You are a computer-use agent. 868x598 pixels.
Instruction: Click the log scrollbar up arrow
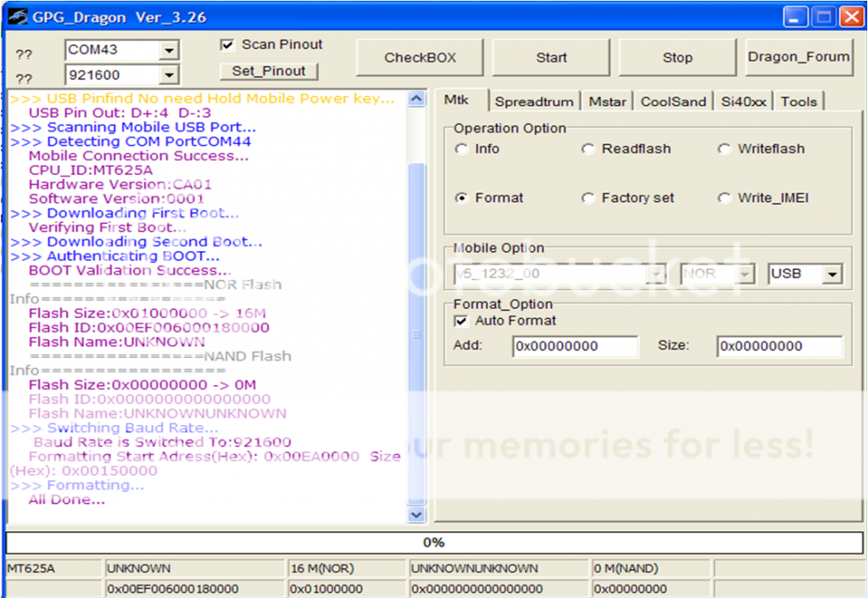[x=416, y=99]
